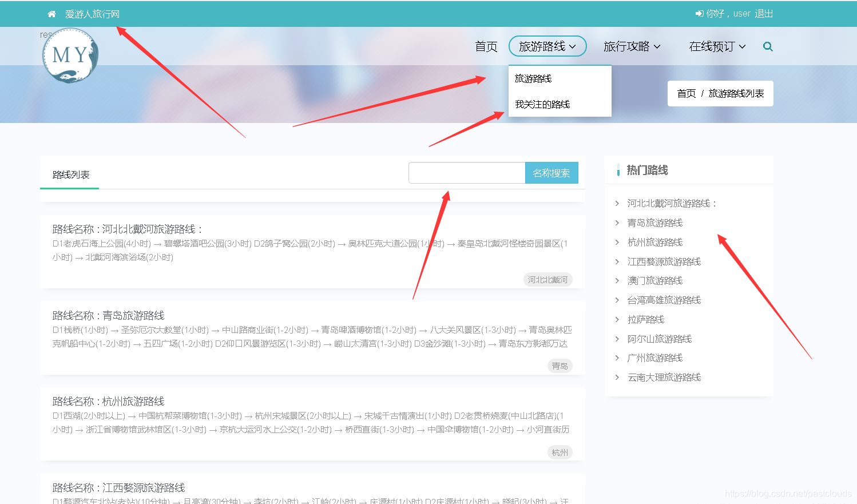Click chevron beside 青岛旅游路线 in sidebar

coord(617,223)
